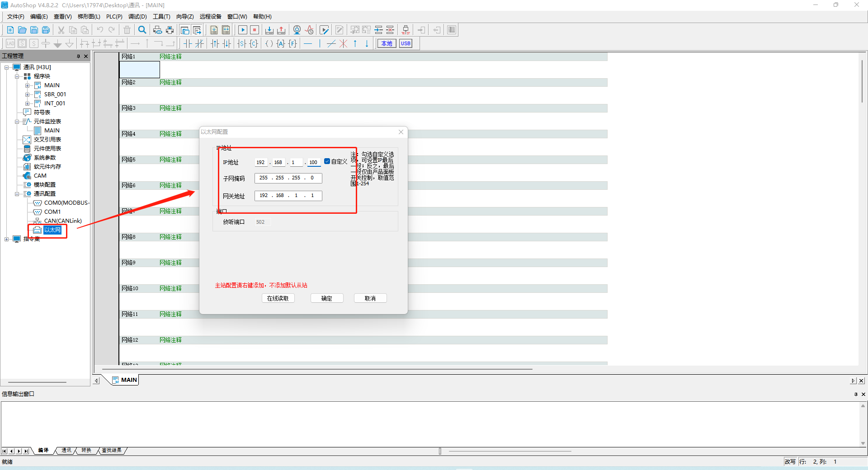Insert an output coil instruction
The height and width of the screenshot is (470, 868).
[269, 43]
